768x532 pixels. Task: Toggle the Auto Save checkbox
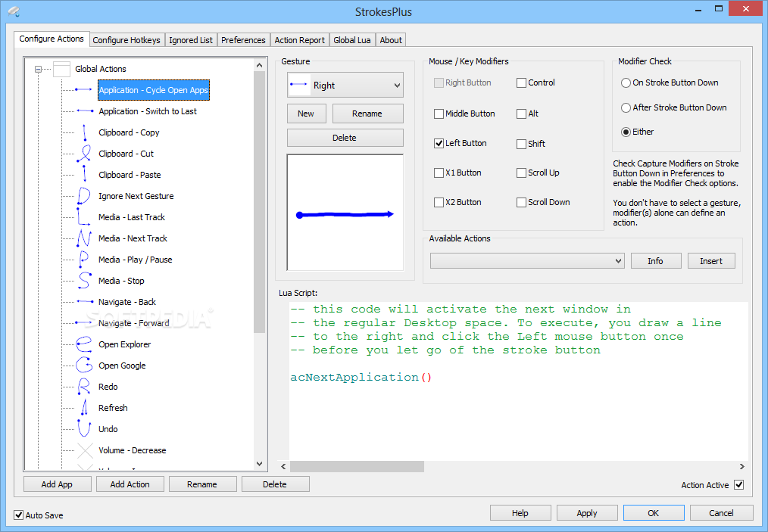(x=19, y=515)
